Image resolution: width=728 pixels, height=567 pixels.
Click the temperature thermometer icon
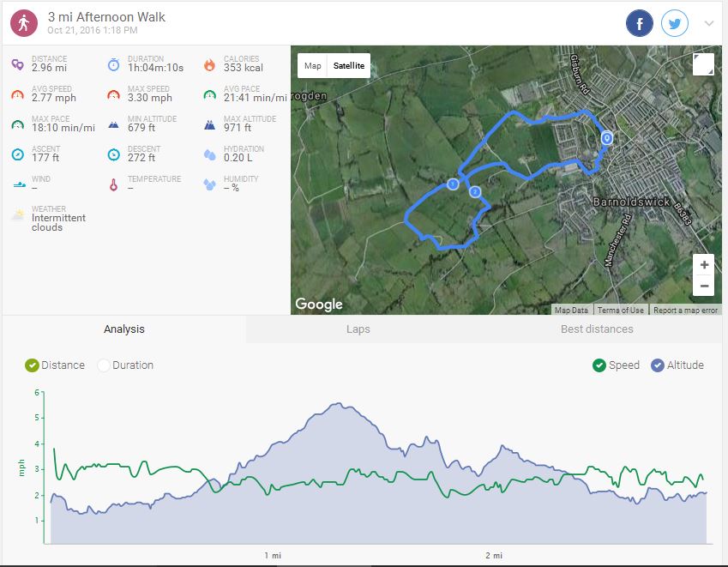(x=113, y=184)
